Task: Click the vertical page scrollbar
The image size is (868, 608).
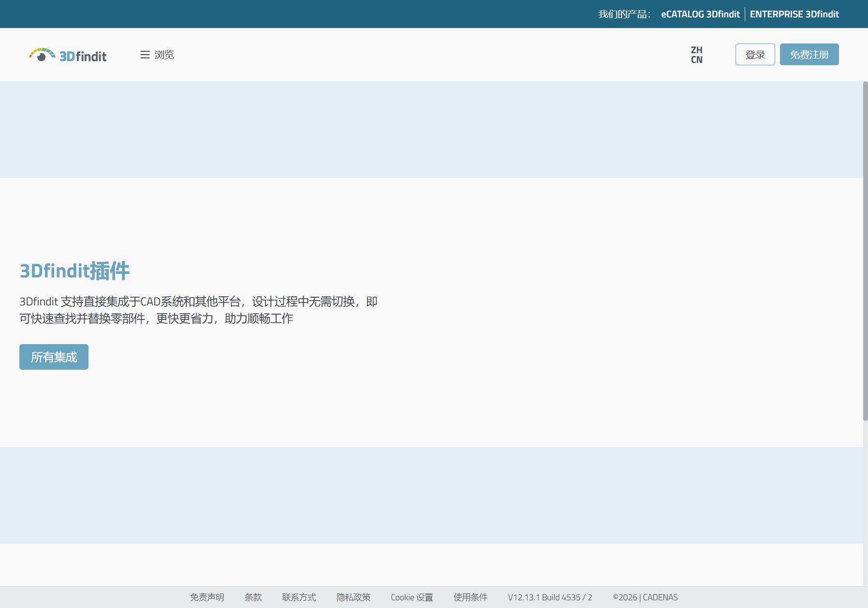Action: pyautogui.click(x=865, y=251)
